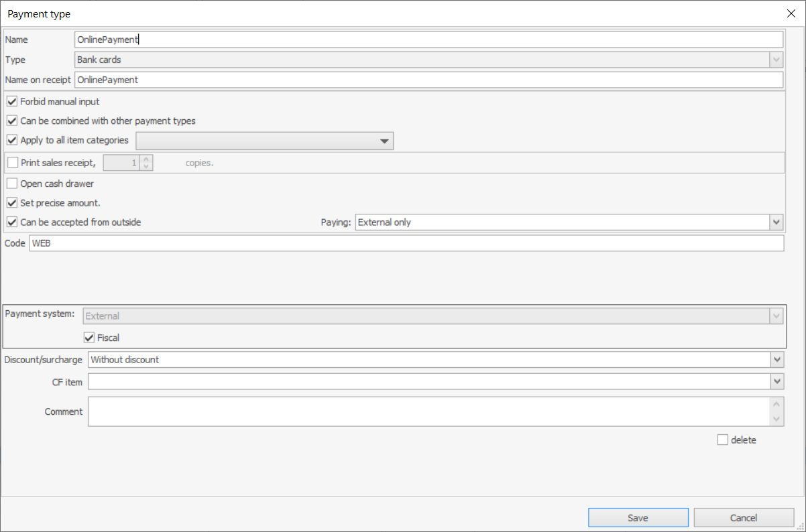The height and width of the screenshot is (532, 806).
Task: Uncheck Forbid manual input checkbox
Action: coord(12,102)
